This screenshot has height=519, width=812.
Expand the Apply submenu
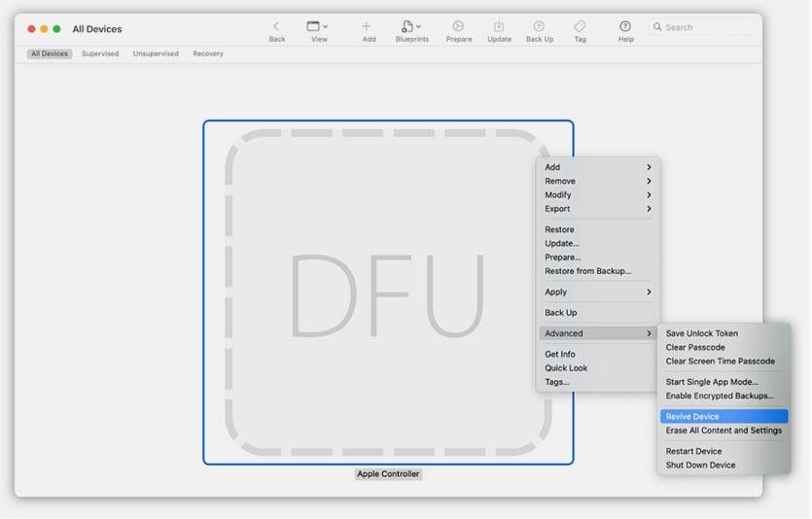[x=597, y=292]
